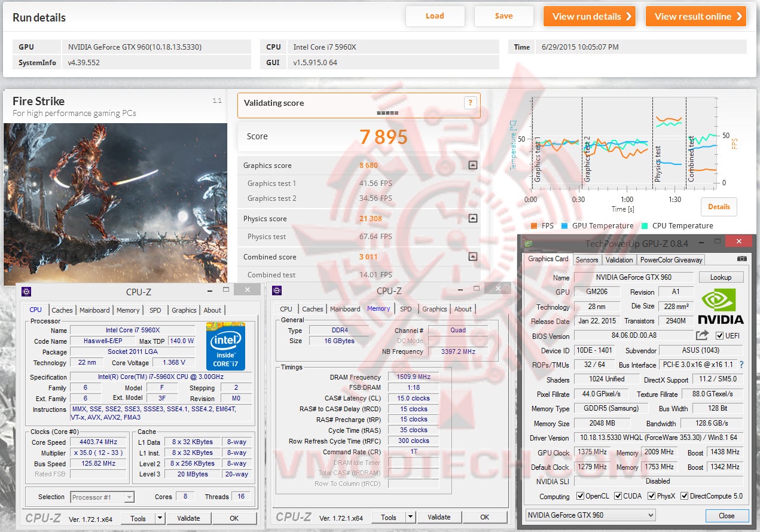Collapse the Graphics score section
Screen dimensions: 760x532
point(472,166)
